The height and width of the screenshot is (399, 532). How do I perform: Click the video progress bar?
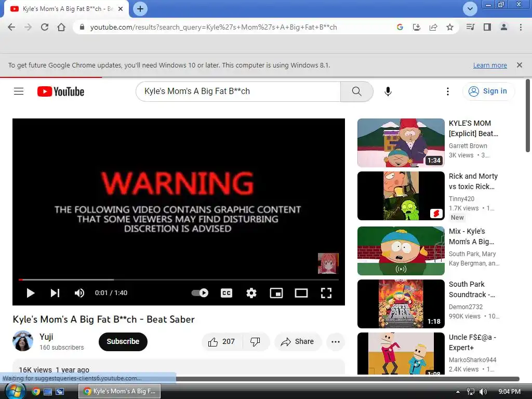(x=179, y=280)
